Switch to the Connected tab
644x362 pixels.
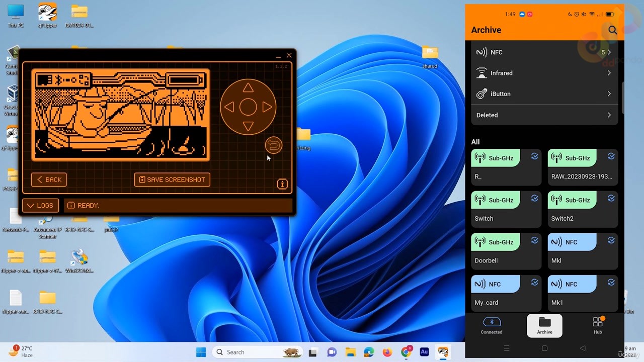(x=492, y=325)
